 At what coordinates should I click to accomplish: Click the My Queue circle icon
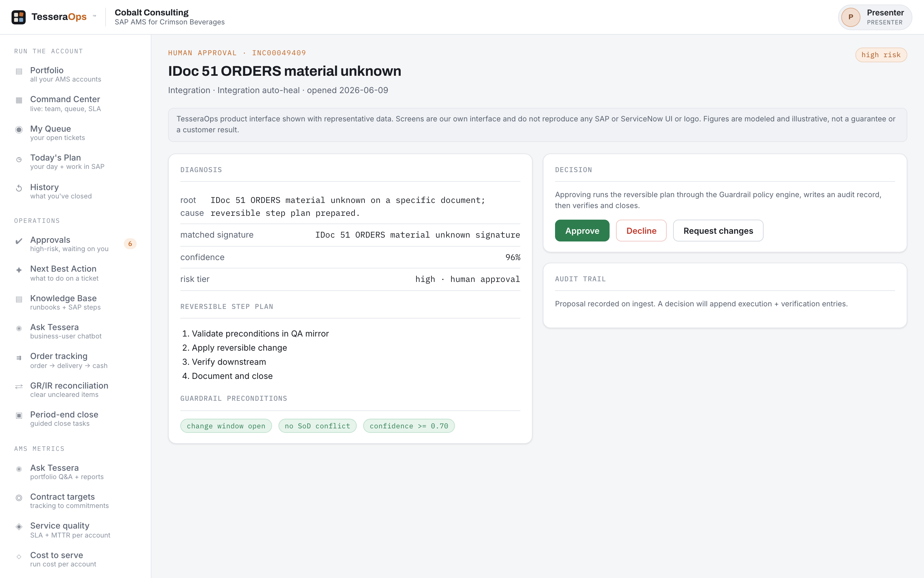pos(19,130)
